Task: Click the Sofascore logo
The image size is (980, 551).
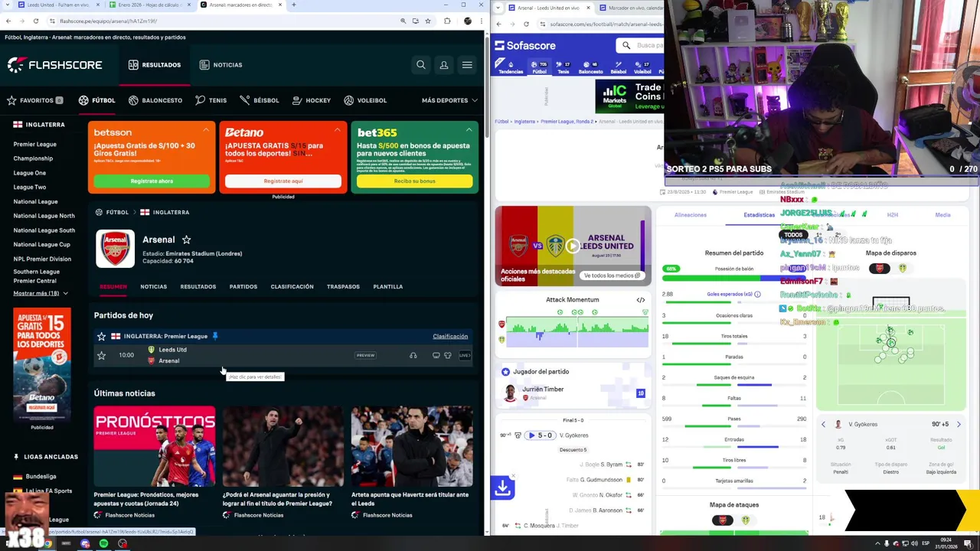Action: tap(525, 45)
